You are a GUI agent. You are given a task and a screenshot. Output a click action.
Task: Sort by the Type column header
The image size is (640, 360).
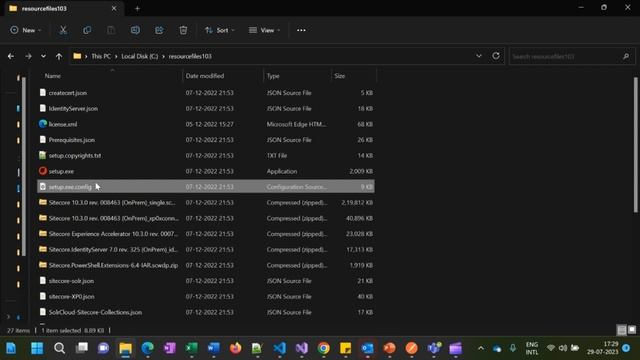click(x=273, y=76)
